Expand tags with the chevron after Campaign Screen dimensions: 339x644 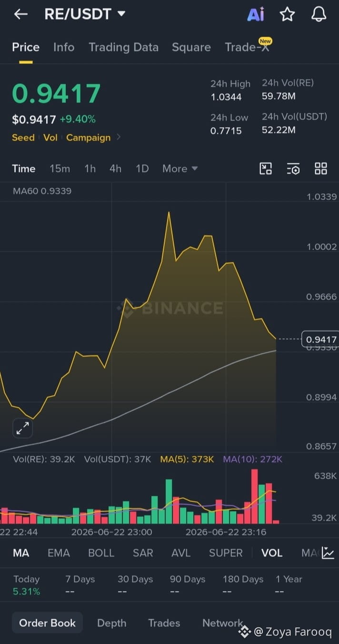coord(119,137)
